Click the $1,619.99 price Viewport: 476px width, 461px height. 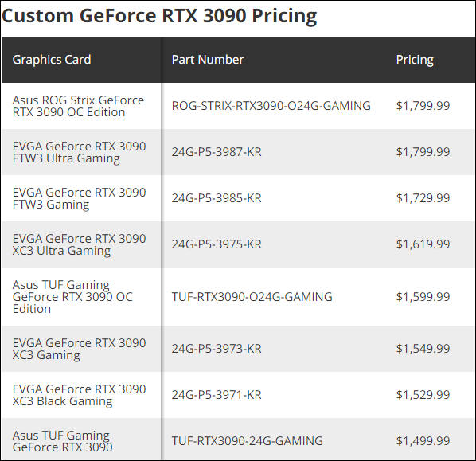[423, 244]
